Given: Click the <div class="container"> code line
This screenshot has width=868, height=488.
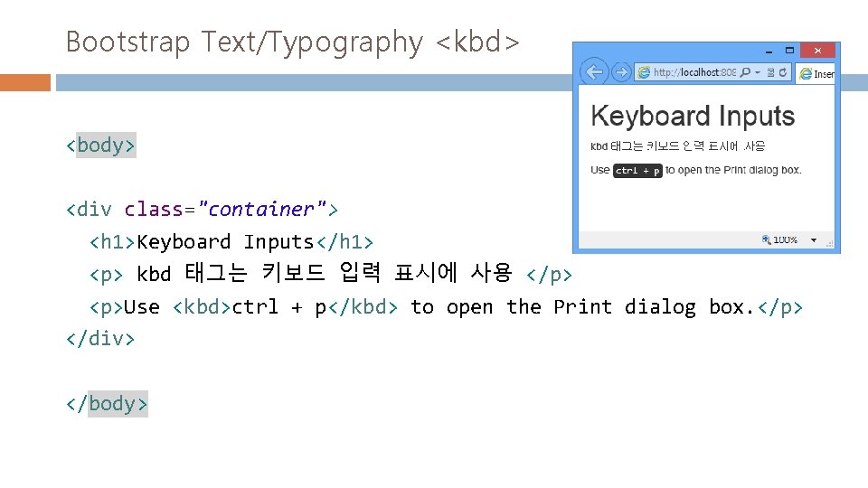Looking at the screenshot, I should point(202,210).
